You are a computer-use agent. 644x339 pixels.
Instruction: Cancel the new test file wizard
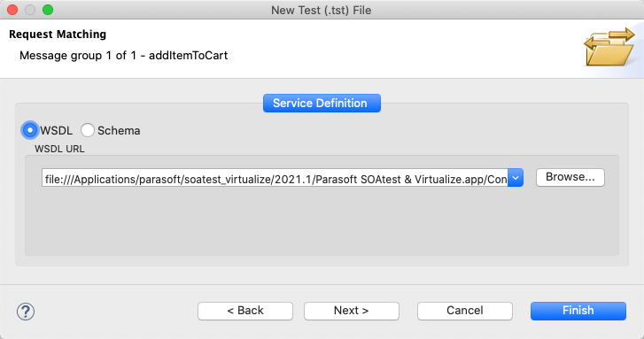coord(464,311)
